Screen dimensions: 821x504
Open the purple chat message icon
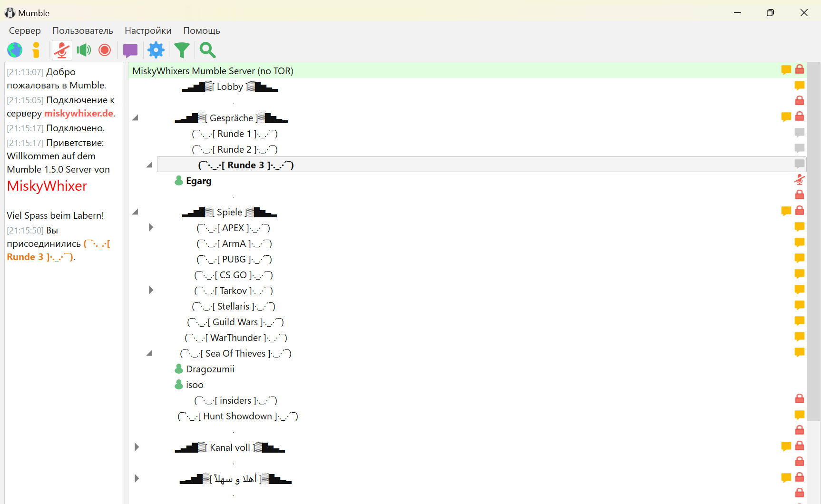click(130, 50)
